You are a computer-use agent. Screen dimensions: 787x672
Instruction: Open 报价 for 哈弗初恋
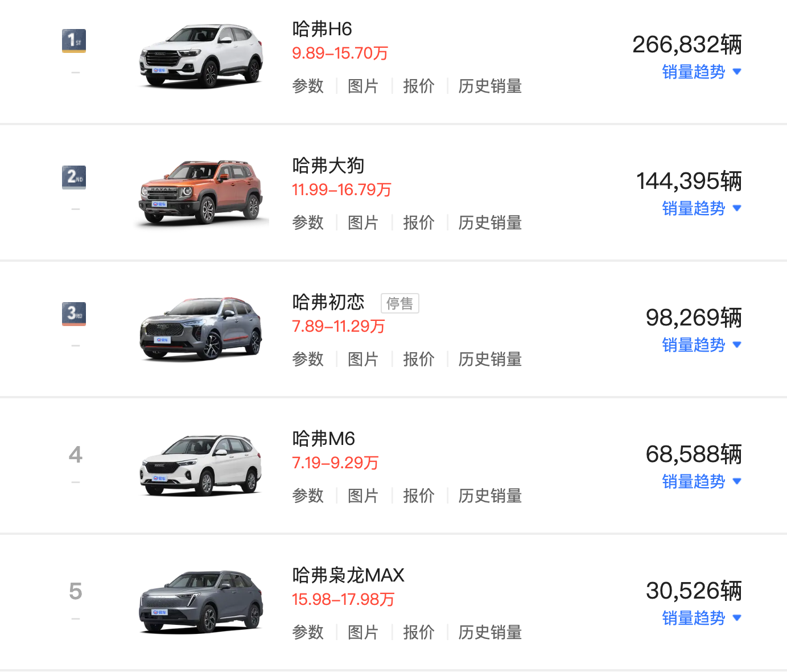(419, 359)
